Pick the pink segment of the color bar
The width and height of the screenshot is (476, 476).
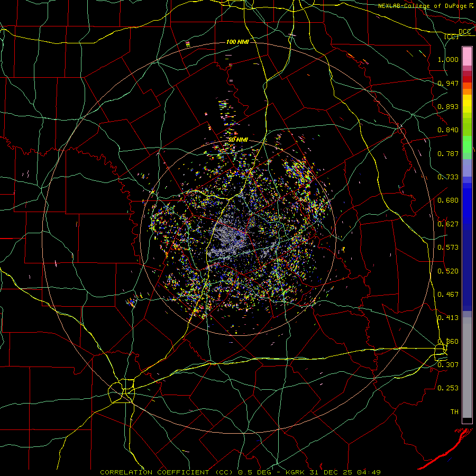(x=467, y=57)
